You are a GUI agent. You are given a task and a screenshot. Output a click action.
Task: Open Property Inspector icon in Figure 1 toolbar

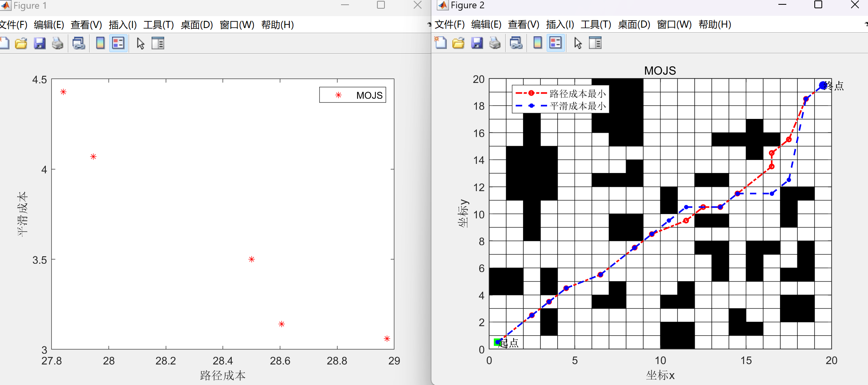[158, 43]
